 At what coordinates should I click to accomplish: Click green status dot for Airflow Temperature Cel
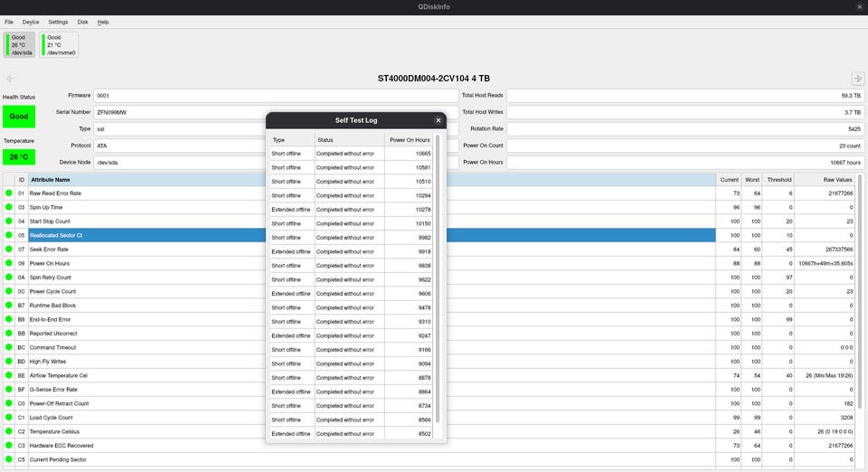point(9,375)
